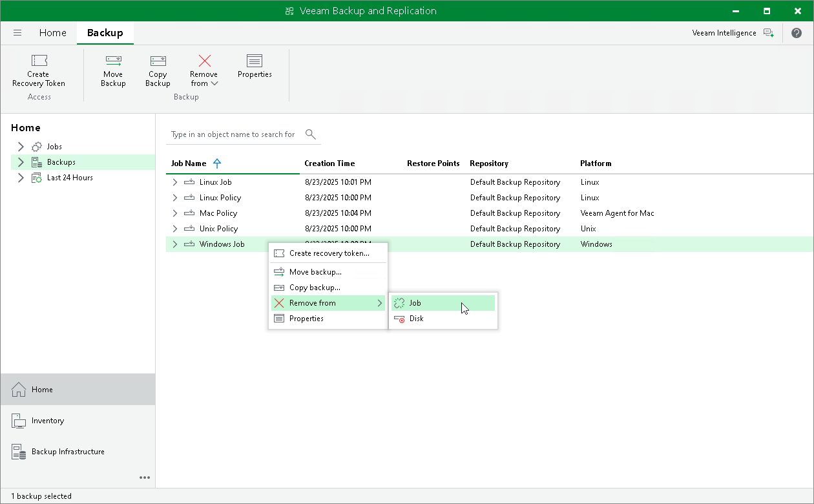The height and width of the screenshot is (504, 814).
Task: Sort by Creation Time column
Action: click(329, 163)
